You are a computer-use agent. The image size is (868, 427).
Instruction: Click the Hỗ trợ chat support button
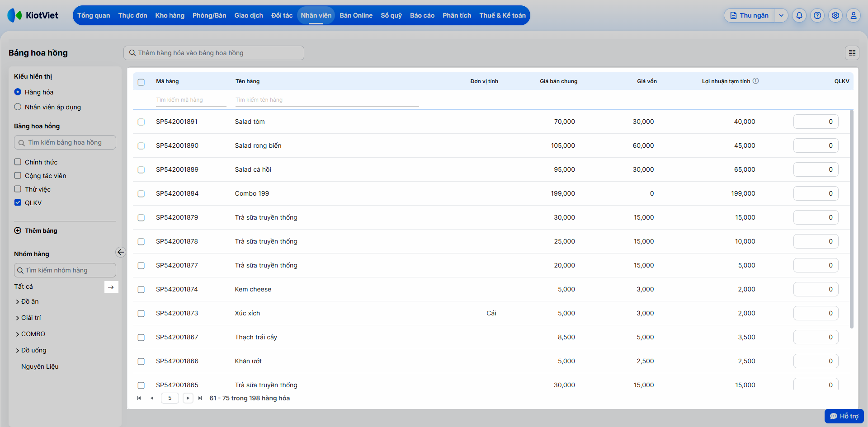[x=844, y=416]
